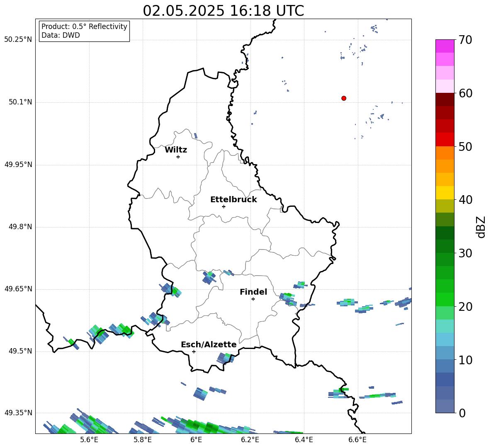Click the colorbar tick label 70
The image size is (491, 448).
point(465,40)
